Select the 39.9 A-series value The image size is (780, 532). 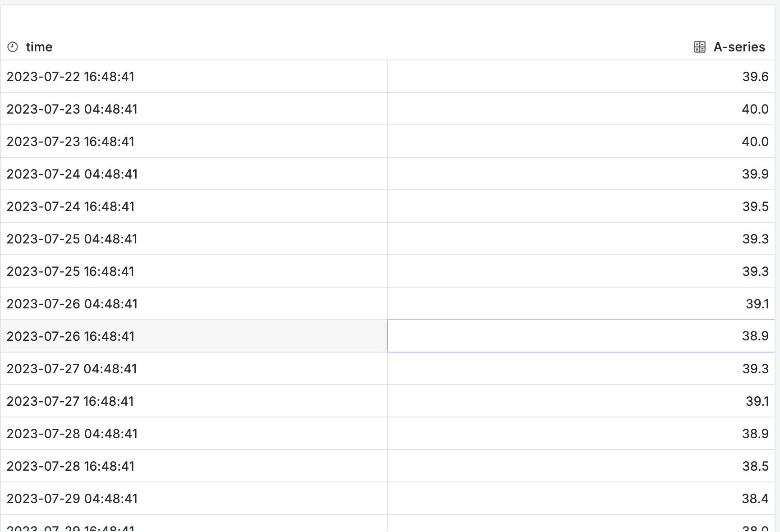[x=755, y=174]
